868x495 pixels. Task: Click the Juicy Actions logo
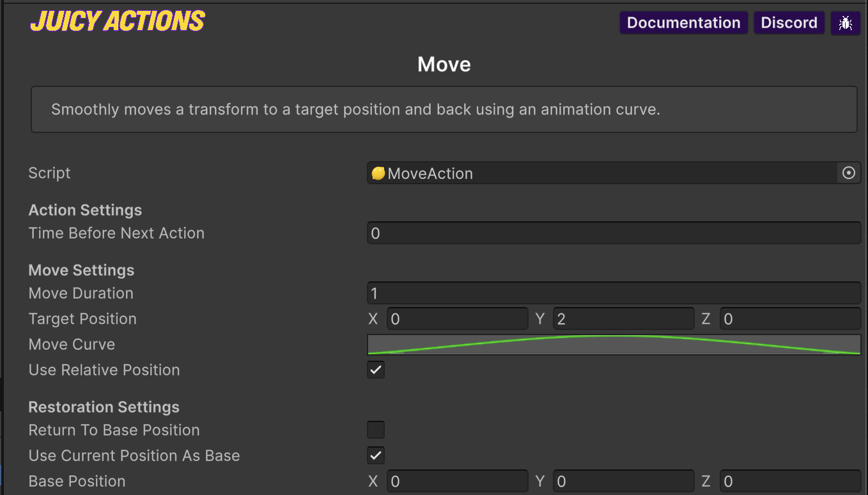click(x=117, y=21)
